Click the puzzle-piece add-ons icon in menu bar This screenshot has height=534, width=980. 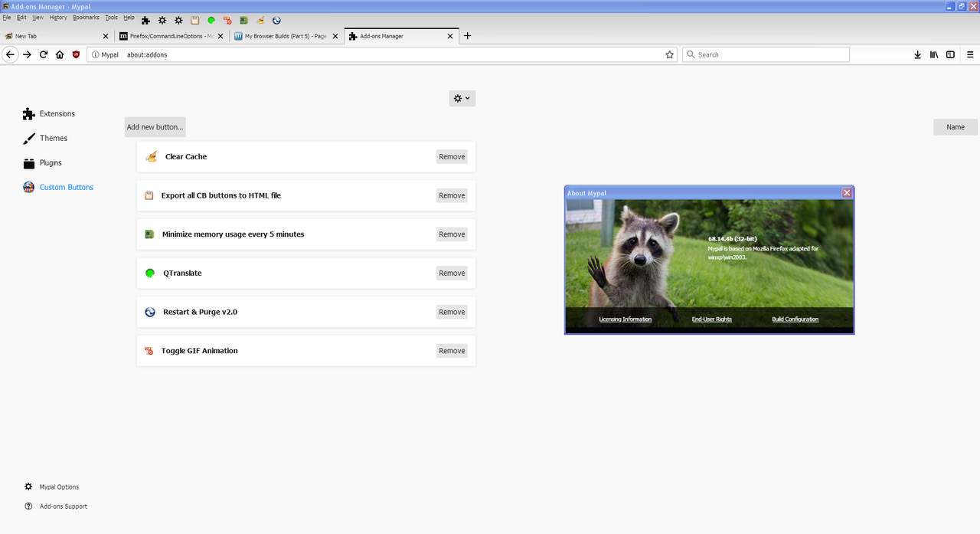(x=145, y=20)
